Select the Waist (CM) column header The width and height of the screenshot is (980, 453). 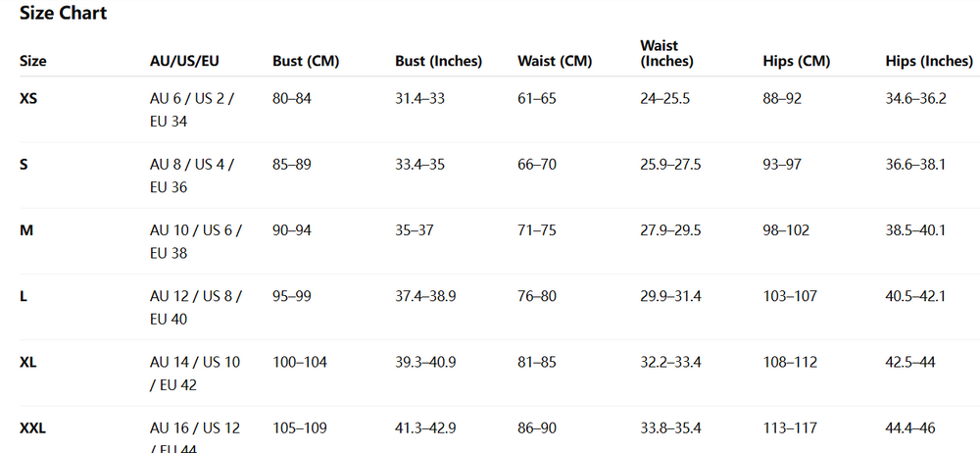pos(555,61)
